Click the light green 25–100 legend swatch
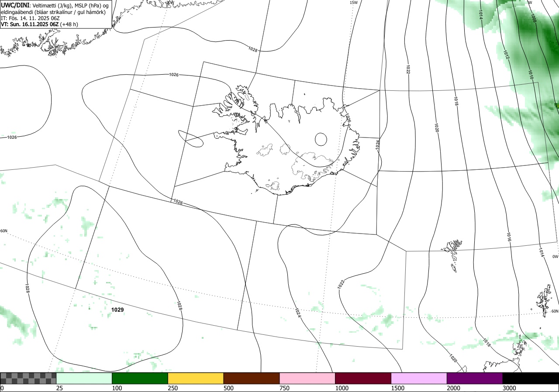The height and width of the screenshot is (392, 559). pyautogui.click(x=84, y=378)
